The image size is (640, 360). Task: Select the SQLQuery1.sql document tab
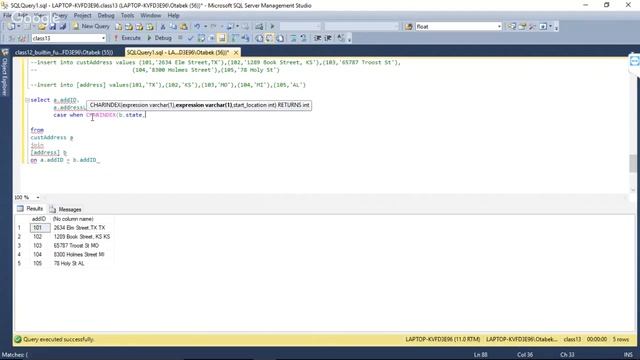[178, 53]
